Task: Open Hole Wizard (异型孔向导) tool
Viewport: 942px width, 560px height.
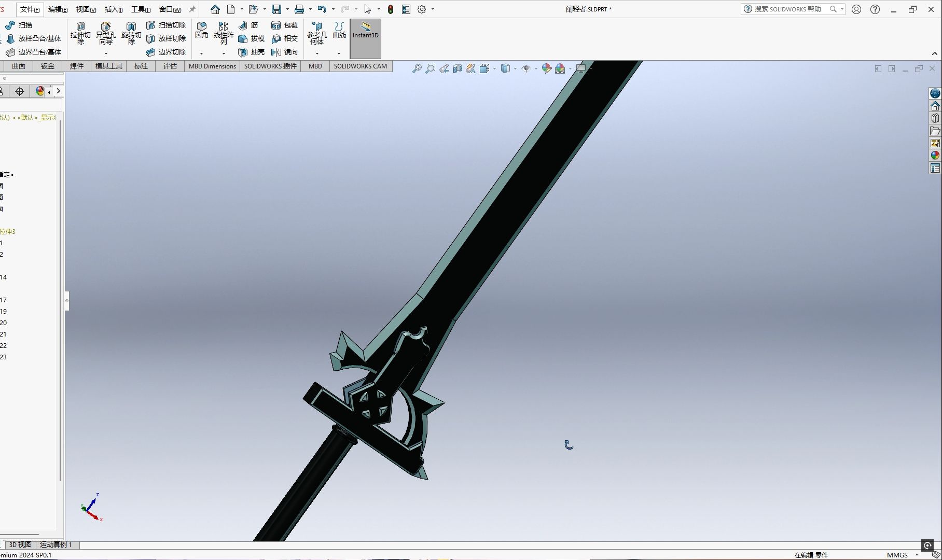Action: pyautogui.click(x=106, y=33)
